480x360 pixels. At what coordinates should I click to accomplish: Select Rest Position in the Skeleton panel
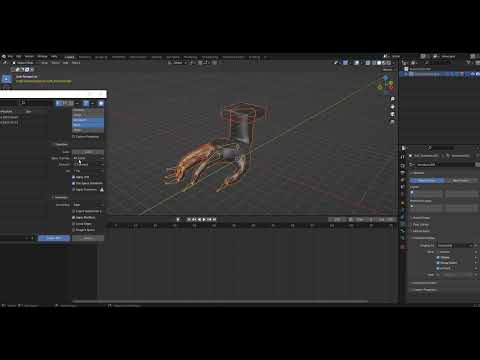[461, 180]
